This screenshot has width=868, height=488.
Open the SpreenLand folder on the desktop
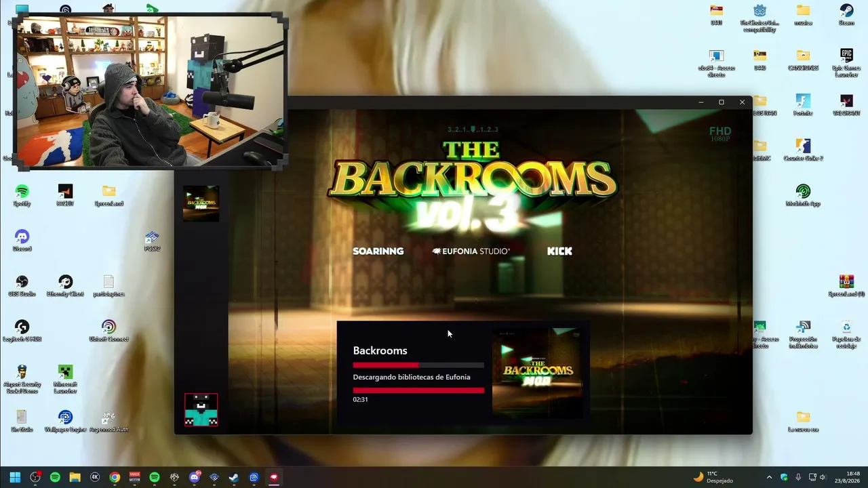(108, 195)
